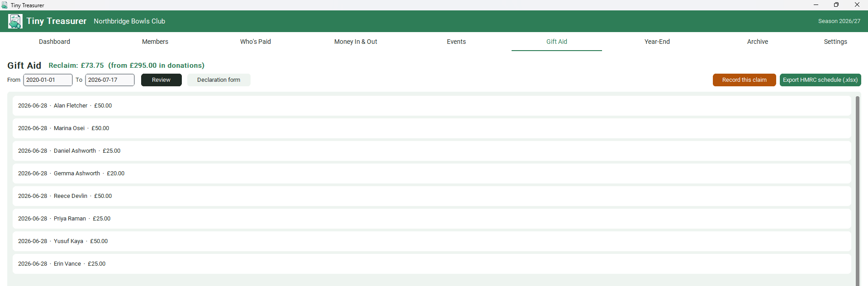Select the Marina Osei donation row
This screenshot has height=286, width=868.
click(432, 128)
